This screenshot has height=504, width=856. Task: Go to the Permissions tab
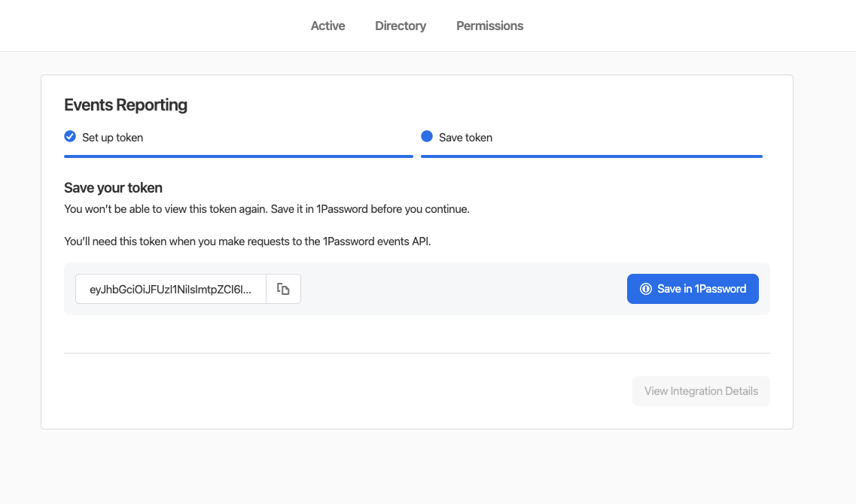click(x=489, y=26)
